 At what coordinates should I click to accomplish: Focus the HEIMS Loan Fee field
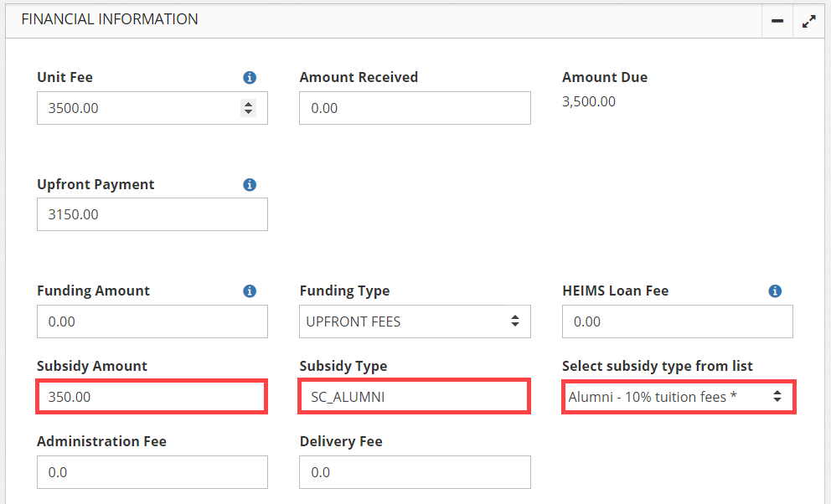(677, 321)
